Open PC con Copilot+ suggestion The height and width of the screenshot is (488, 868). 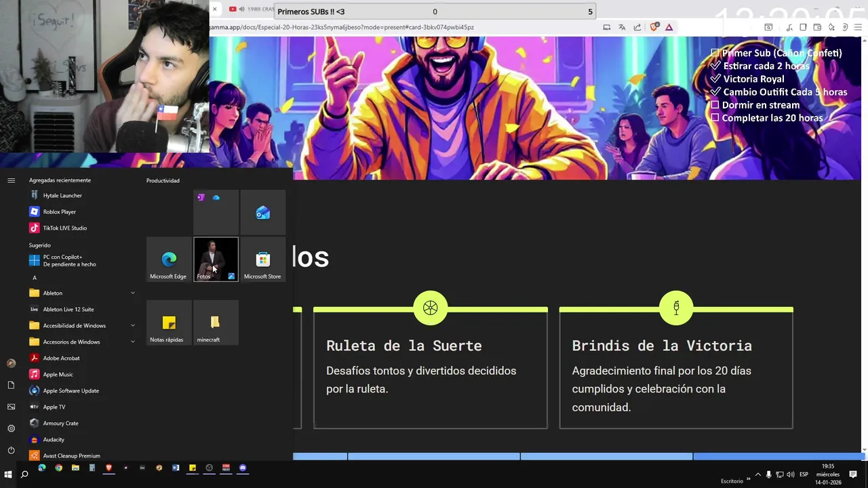(81, 260)
